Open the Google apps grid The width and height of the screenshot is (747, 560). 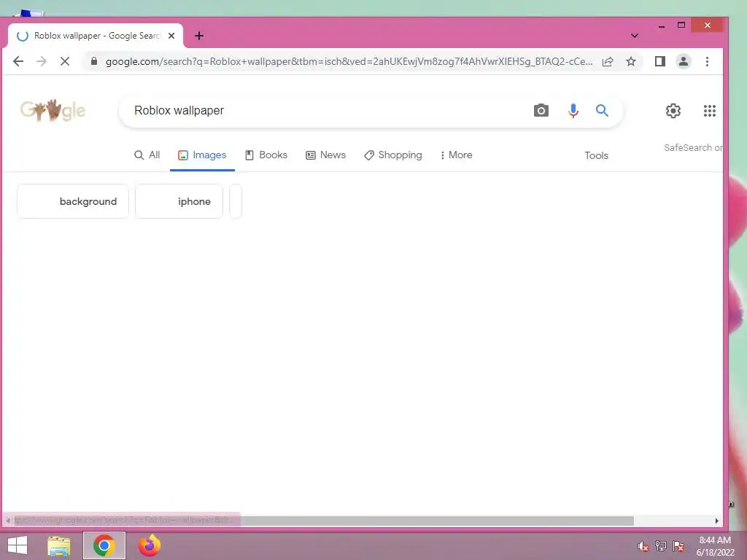coord(709,111)
